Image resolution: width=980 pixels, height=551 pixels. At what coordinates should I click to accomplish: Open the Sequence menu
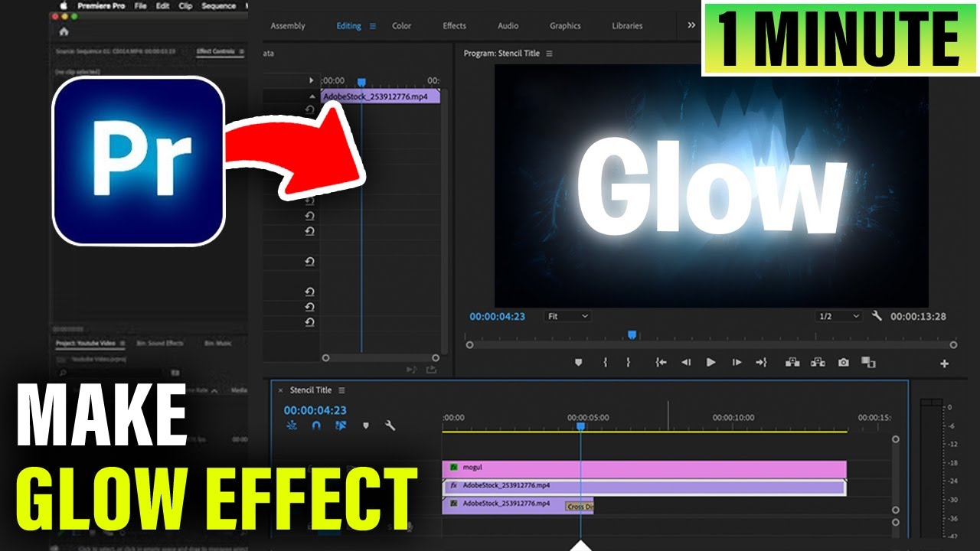click(x=219, y=6)
